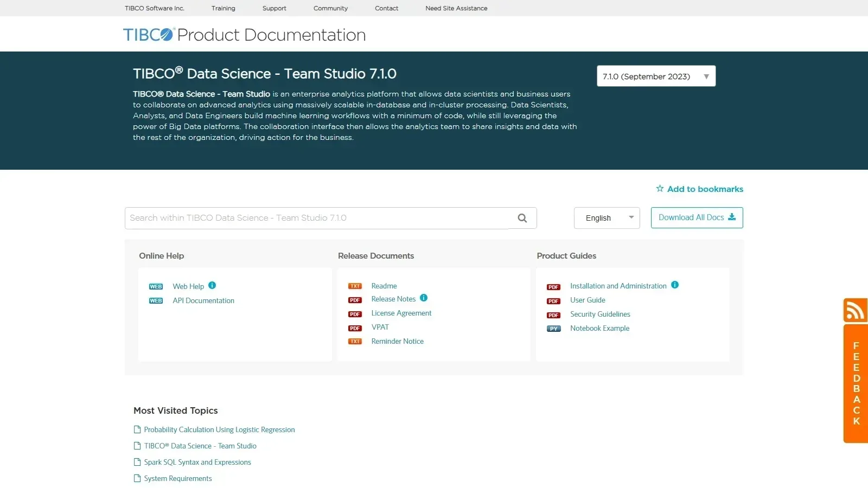The width and height of the screenshot is (868, 488).
Task: Open the Web Help link
Action: (188, 286)
